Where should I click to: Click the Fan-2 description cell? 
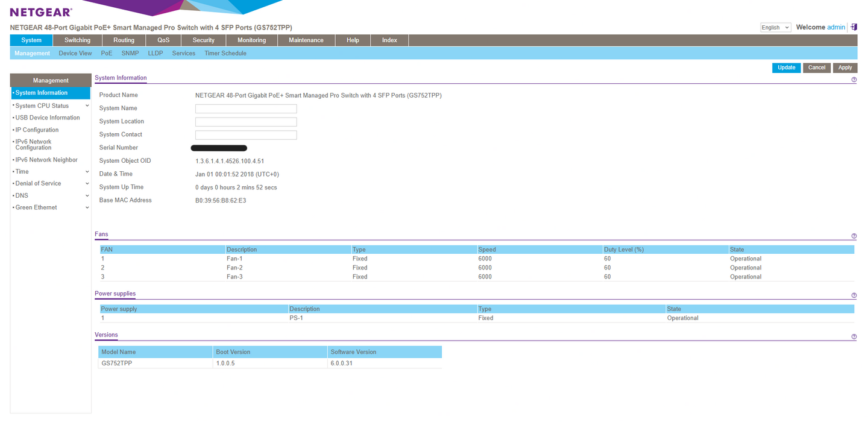(x=234, y=268)
